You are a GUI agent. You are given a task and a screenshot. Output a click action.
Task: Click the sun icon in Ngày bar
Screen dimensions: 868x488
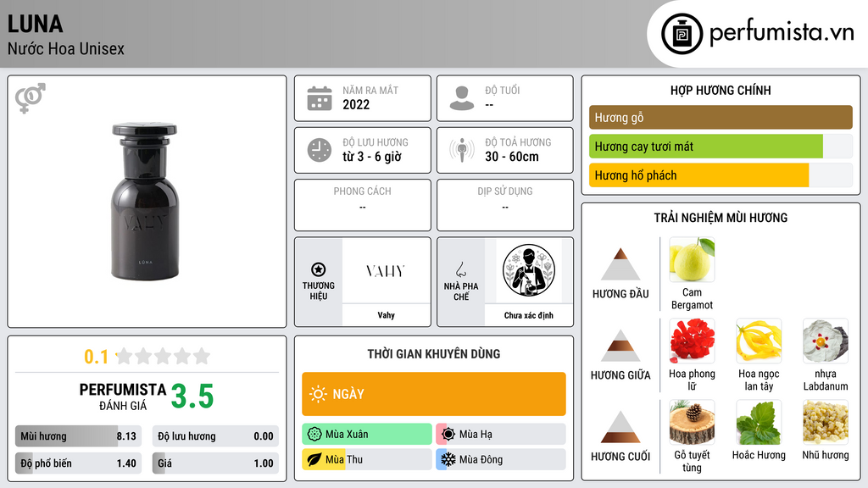pyautogui.click(x=319, y=394)
